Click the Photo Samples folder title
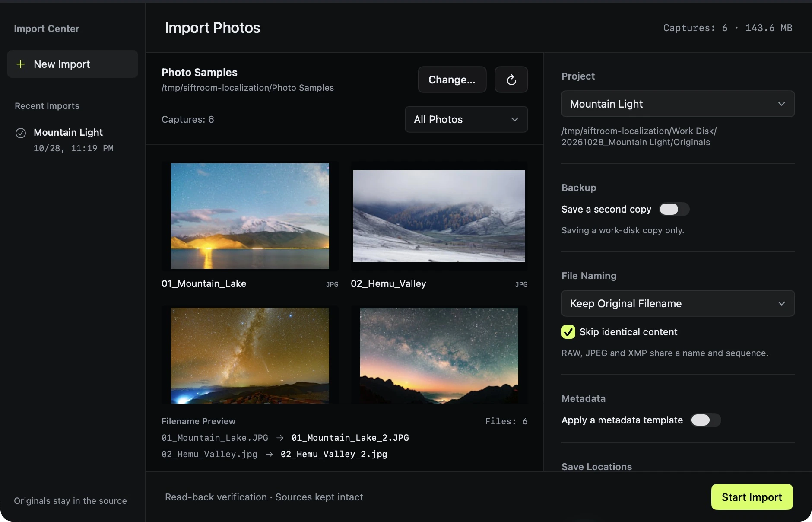This screenshot has width=812, height=522. (x=200, y=72)
